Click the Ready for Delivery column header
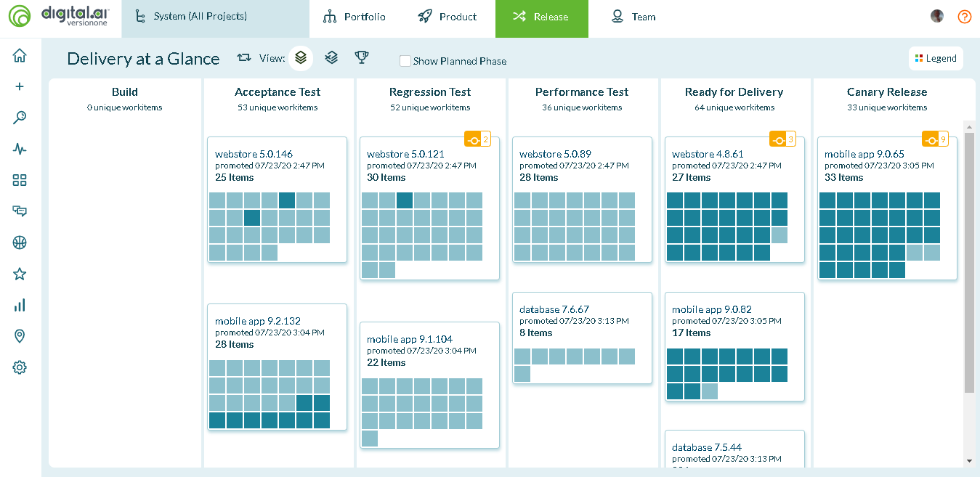Screen dimensions: 980x477 pyautogui.click(x=734, y=92)
